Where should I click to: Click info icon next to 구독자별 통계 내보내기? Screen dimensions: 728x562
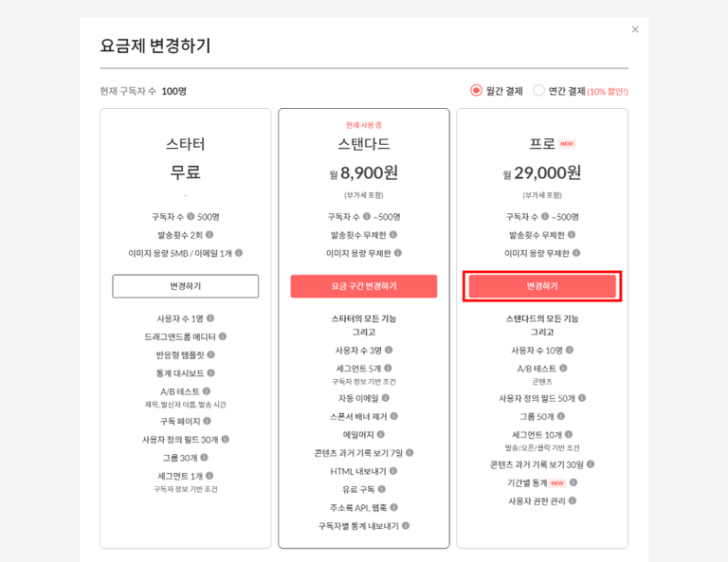406,525
